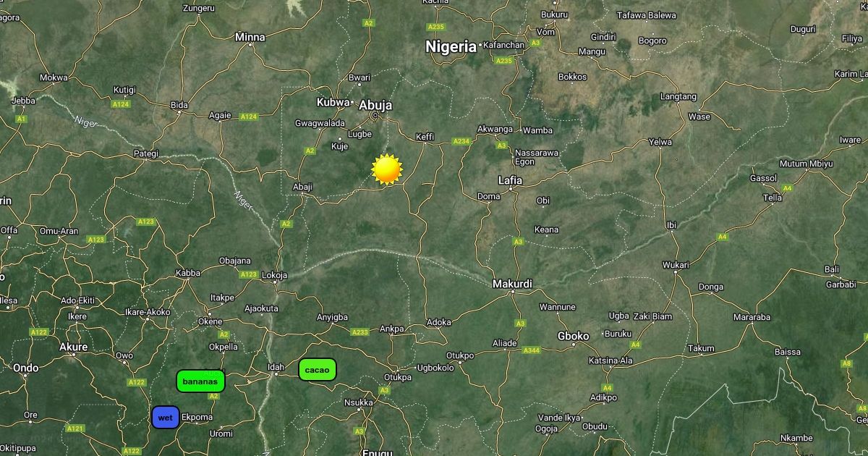Click the sun weather icon near Abuja

click(x=386, y=169)
